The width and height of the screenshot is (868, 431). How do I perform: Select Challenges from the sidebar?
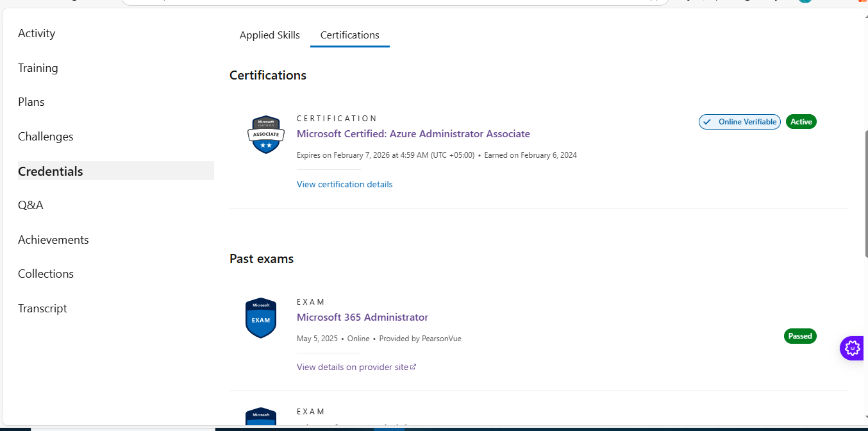(x=46, y=137)
